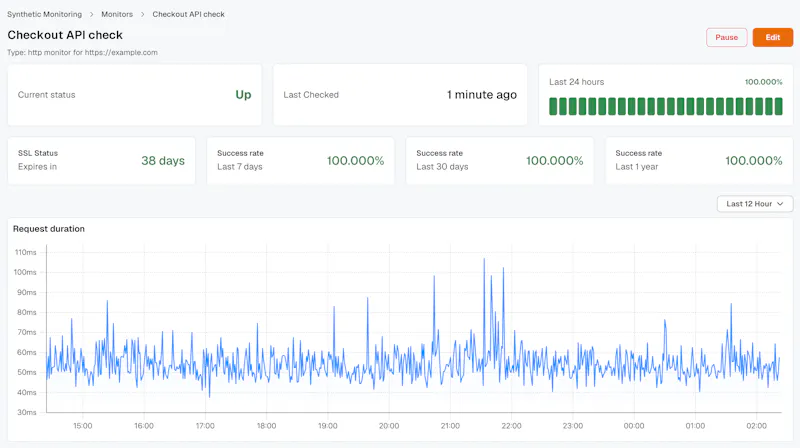
Task: Click the first green uptime bar
Action: point(553,106)
